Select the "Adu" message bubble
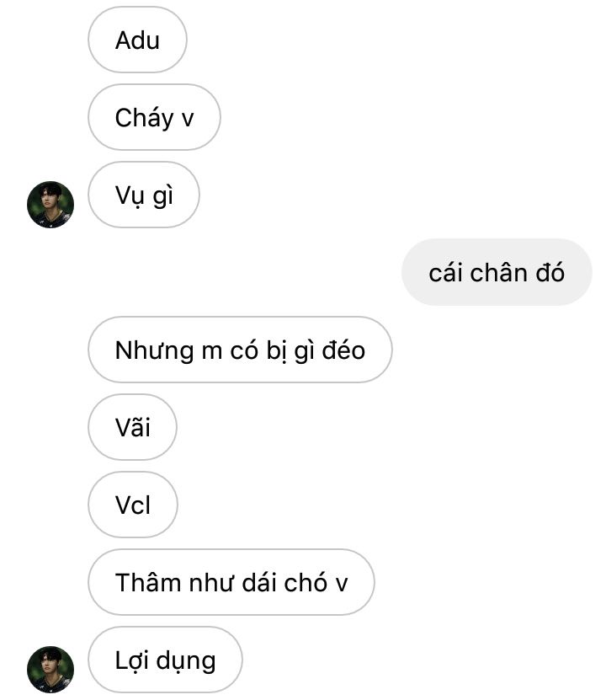Image resolution: width=606 pixels, height=700 pixels. [137, 40]
